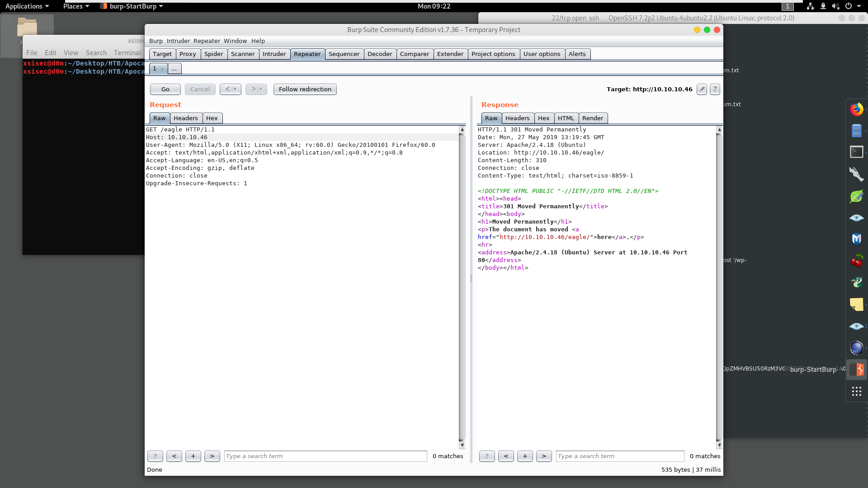
Task: Open the help icon beside the target
Action: [x=715, y=89]
